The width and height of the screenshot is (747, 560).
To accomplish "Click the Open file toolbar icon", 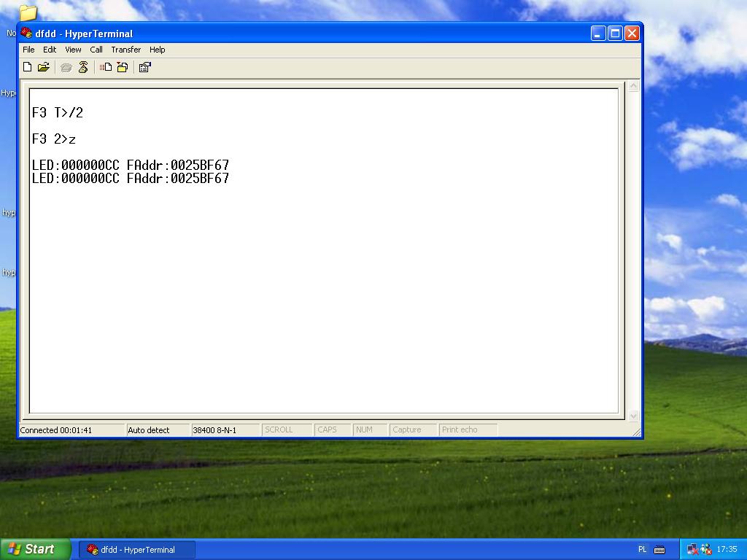I will (44, 67).
